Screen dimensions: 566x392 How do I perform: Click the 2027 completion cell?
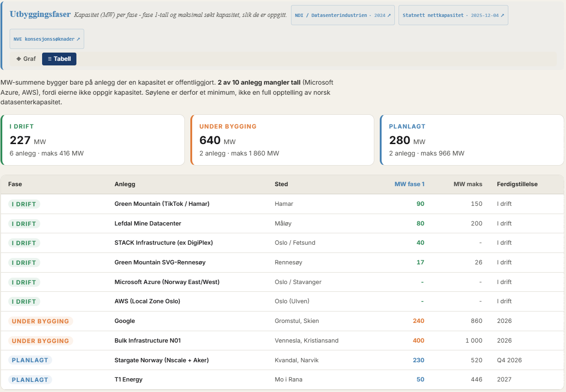pyautogui.click(x=504, y=379)
